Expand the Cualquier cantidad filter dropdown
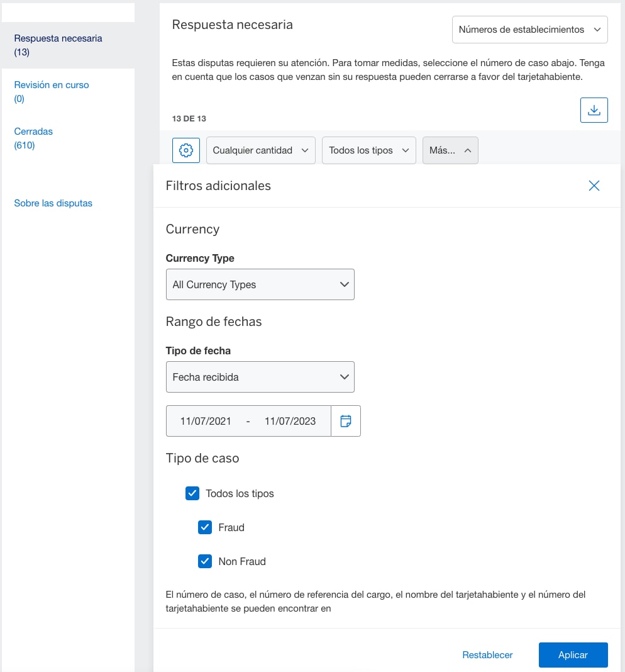This screenshot has height=672, width=625. [x=260, y=150]
